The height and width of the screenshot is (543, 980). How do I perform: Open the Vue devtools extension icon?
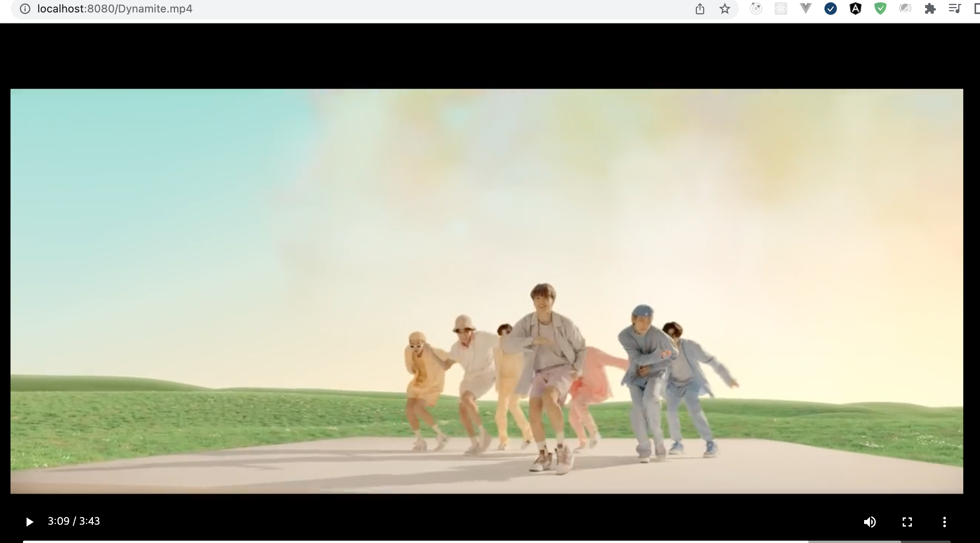805,9
